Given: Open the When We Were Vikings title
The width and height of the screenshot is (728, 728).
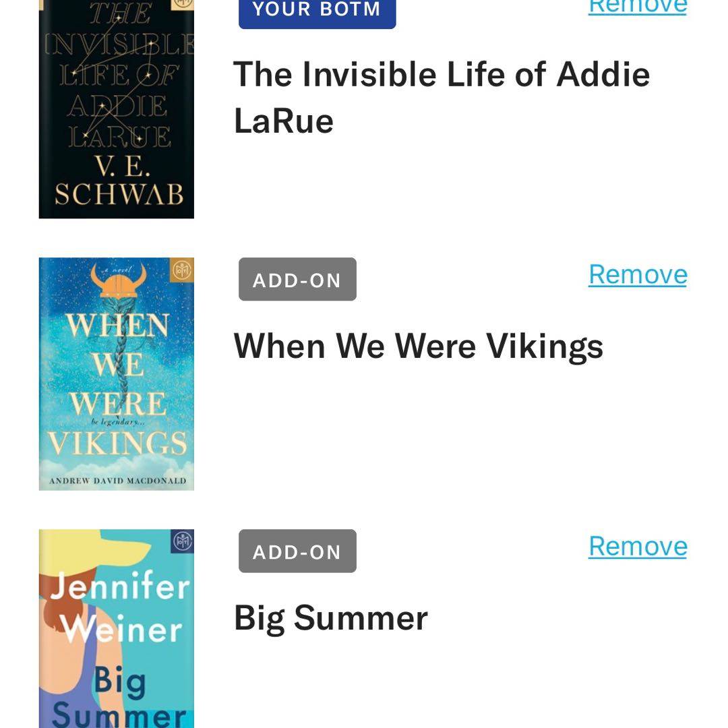Looking at the screenshot, I should (418, 346).
